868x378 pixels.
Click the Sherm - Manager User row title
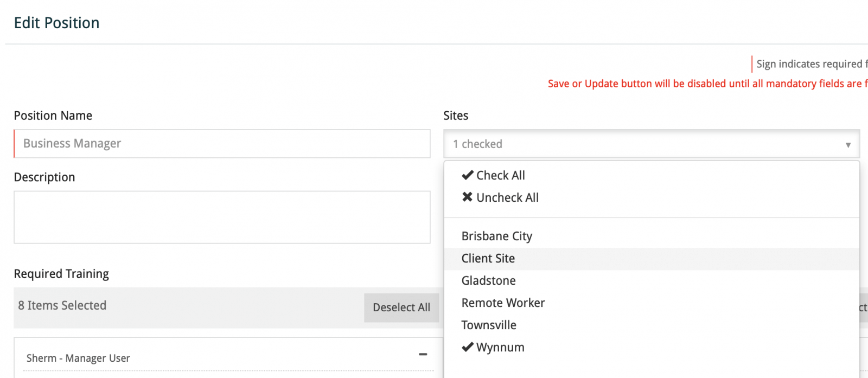coord(78,358)
